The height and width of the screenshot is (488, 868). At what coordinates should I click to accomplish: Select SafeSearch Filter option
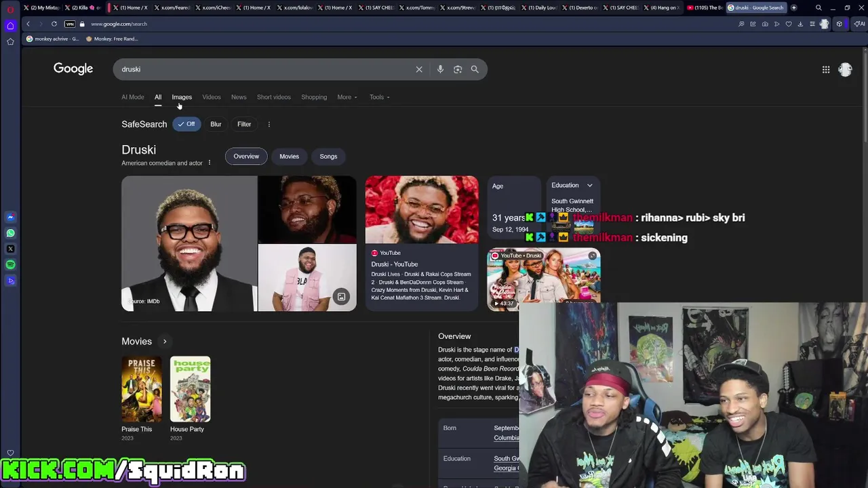244,124
